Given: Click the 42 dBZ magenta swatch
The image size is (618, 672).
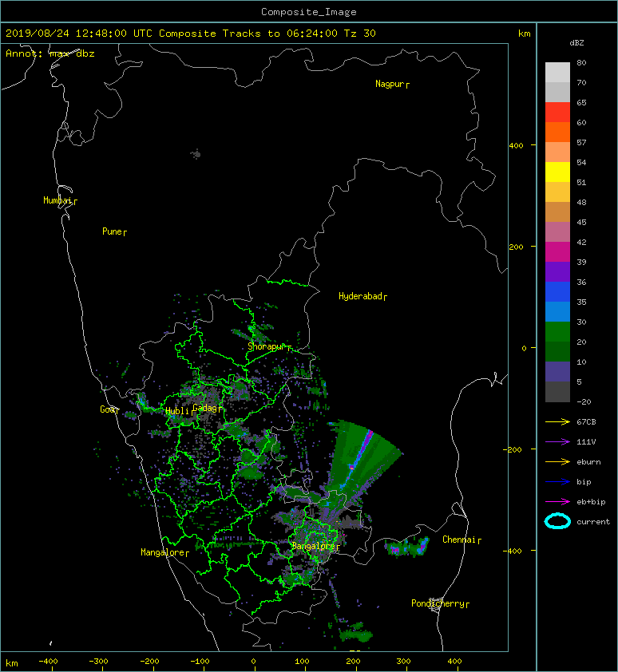Looking at the screenshot, I should coord(557,251).
